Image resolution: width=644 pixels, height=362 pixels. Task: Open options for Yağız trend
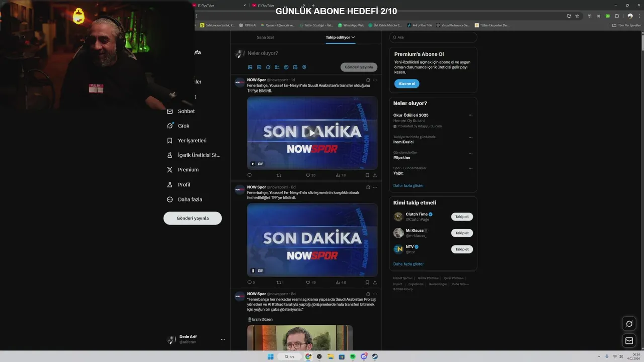tap(470, 168)
